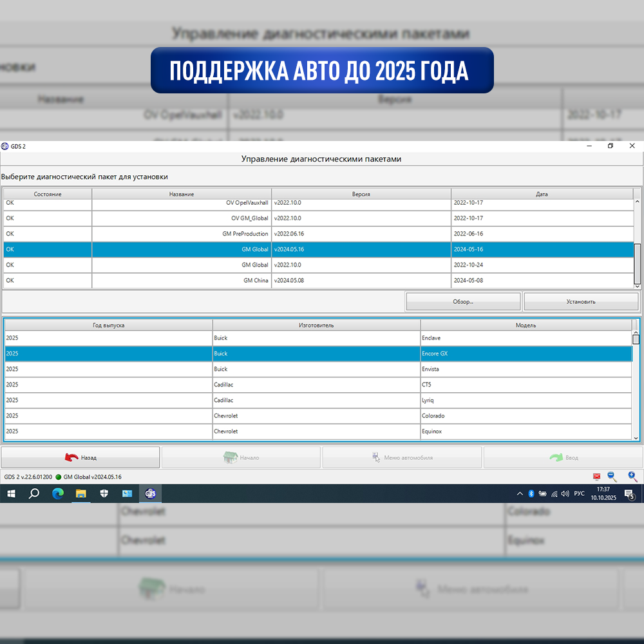
Task: Click the Установить install button
Action: tap(581, 301)
